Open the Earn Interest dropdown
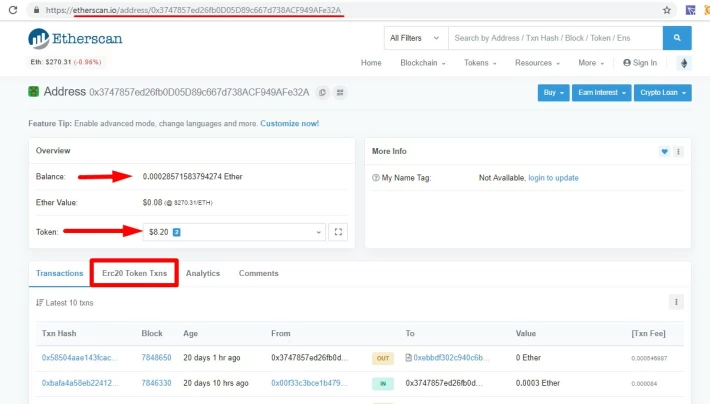710x404 pixels. coord(601,92)
